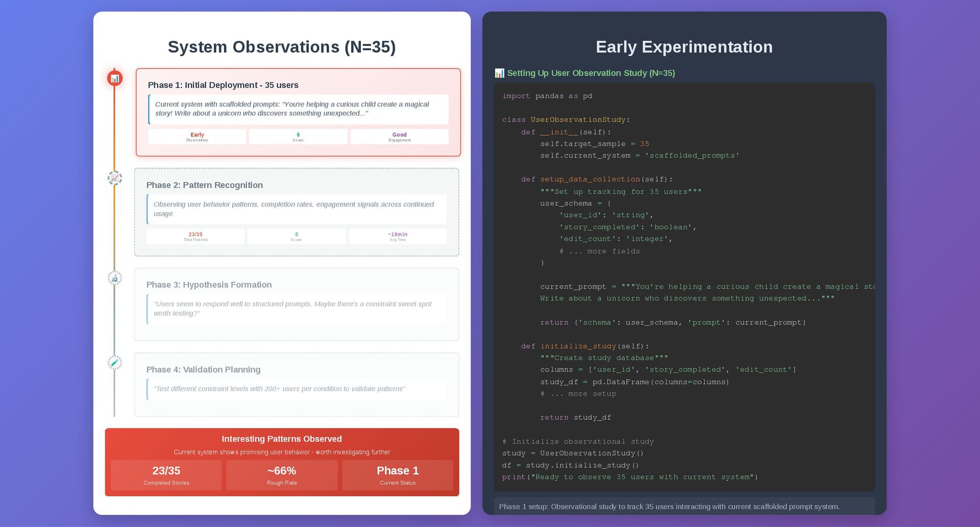Click the bar chart icon beside Setting Up User Observation Study
The height and width of the screenshot is (527, 980).
(x=499, y=73)
